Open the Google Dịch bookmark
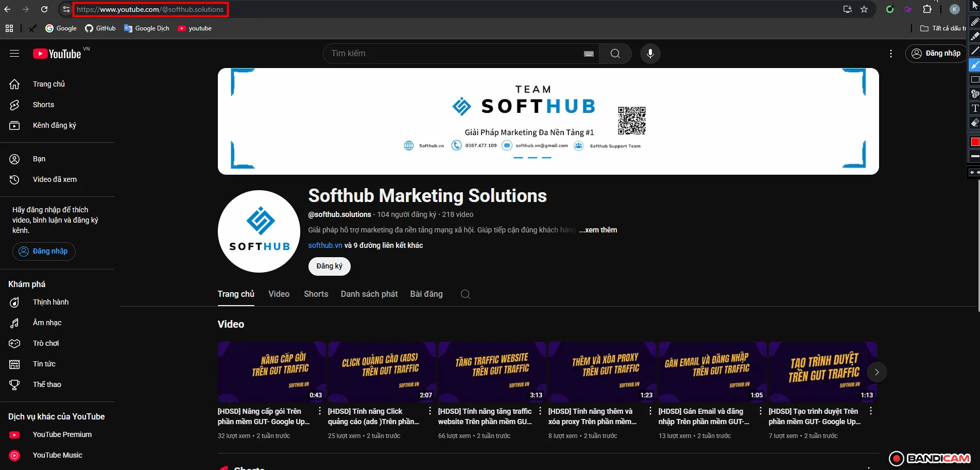The image size is (980, 470). [x=147, y=28]
